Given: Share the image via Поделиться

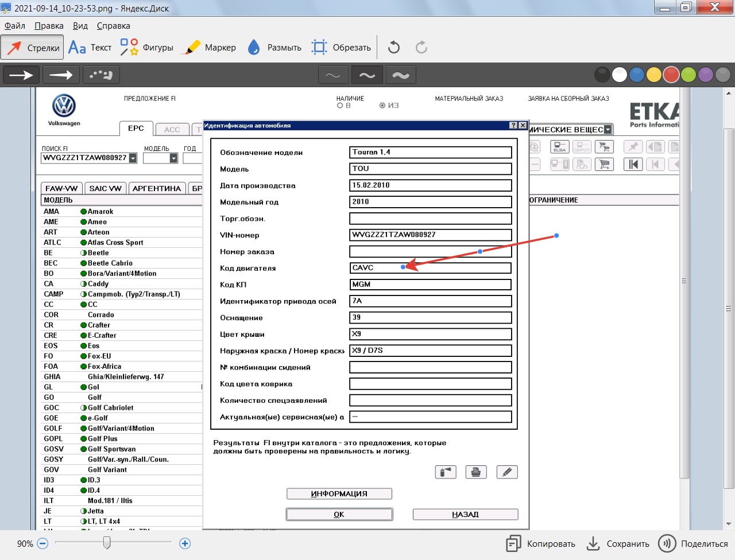Looking at the screenshot, I should 693,544.
